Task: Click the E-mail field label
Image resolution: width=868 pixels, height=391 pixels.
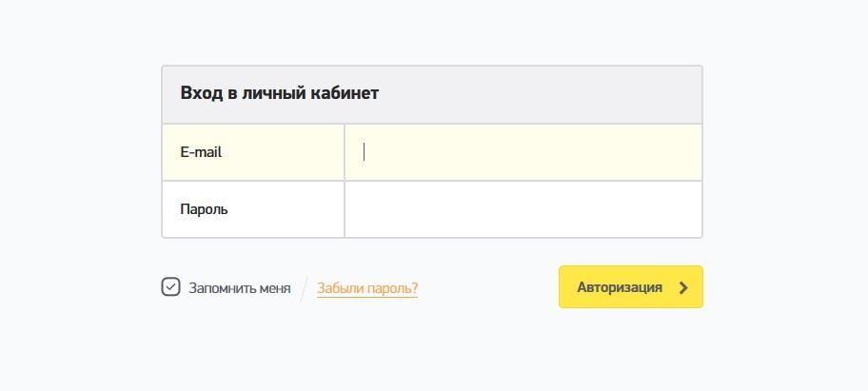Action: tap(201, 152)
